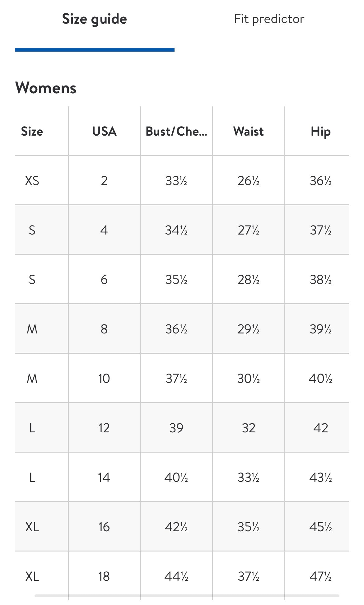The width and height of the screenshot is (364, 605).
Task: Select the Size guide tab
Action: (95, 19)
